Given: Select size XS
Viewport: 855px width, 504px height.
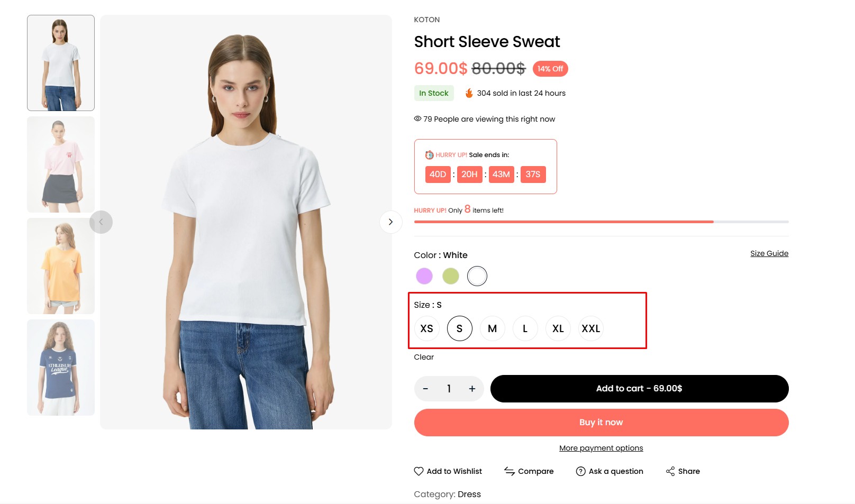Looking at the screenshot, I should [427, 328].
